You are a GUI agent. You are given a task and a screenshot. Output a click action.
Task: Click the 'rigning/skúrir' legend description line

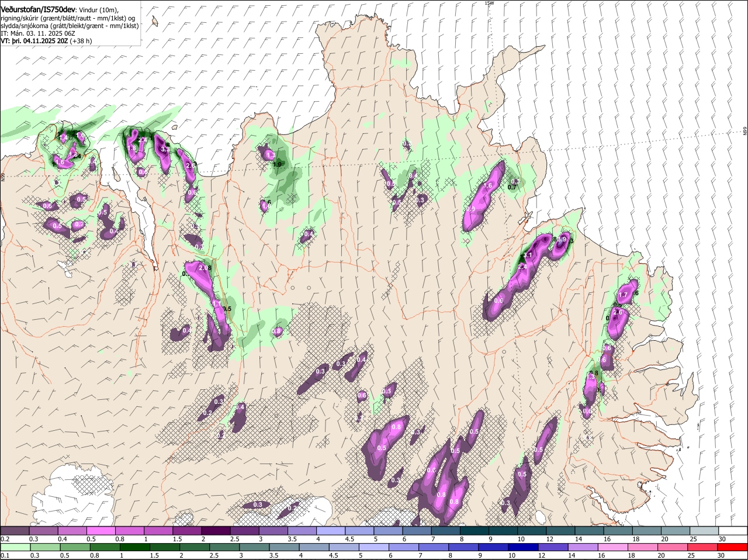pos(67,18)
